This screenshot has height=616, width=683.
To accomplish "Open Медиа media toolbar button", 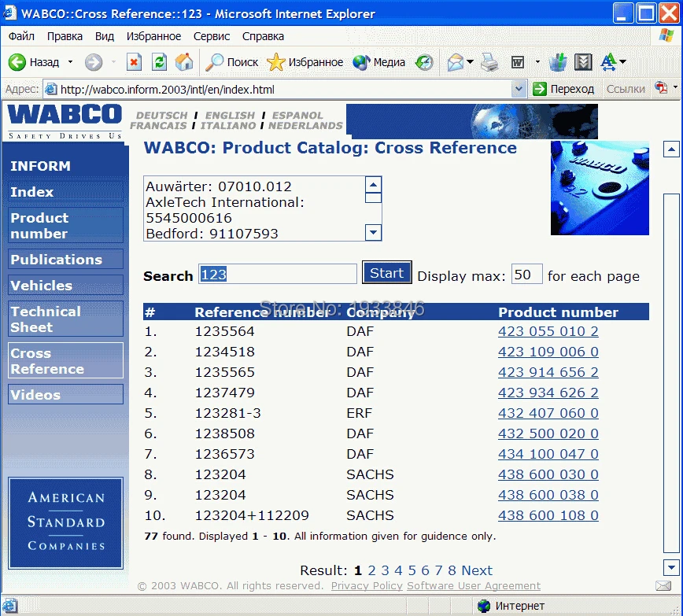I will point(379,62).
